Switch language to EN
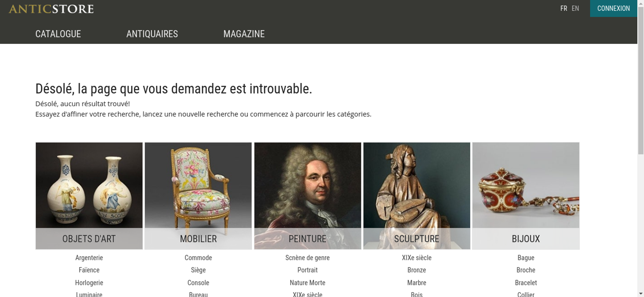Viewport: 644px width, 297px height. [x=575, y=8]
